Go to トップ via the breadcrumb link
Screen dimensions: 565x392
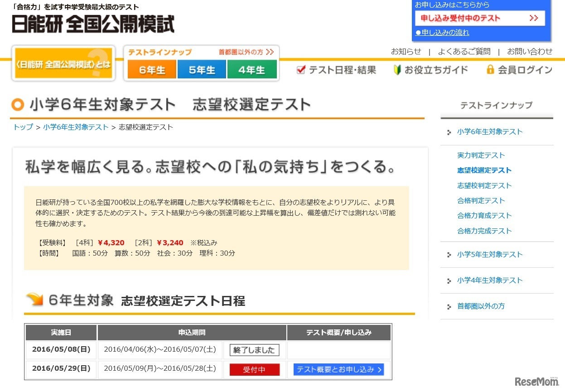(22, 127)
